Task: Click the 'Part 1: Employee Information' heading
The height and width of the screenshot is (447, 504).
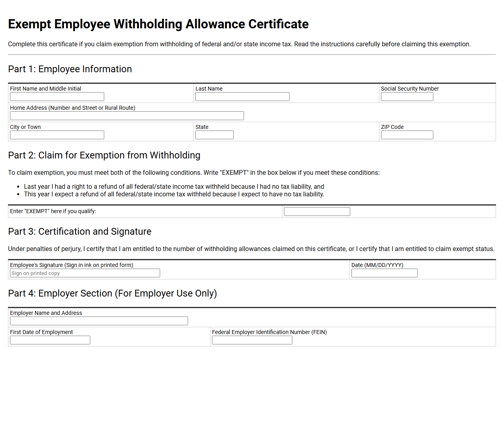Action: tap(70, 69)
